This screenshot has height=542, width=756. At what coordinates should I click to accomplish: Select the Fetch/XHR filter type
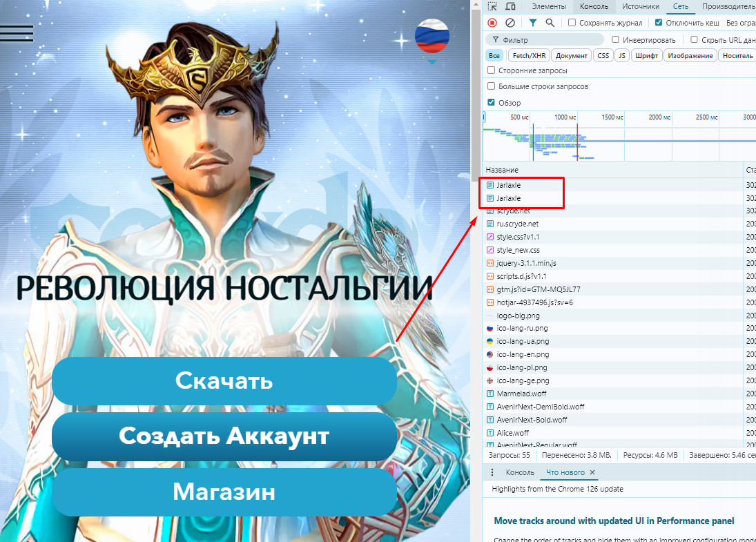tap(530, 56)
